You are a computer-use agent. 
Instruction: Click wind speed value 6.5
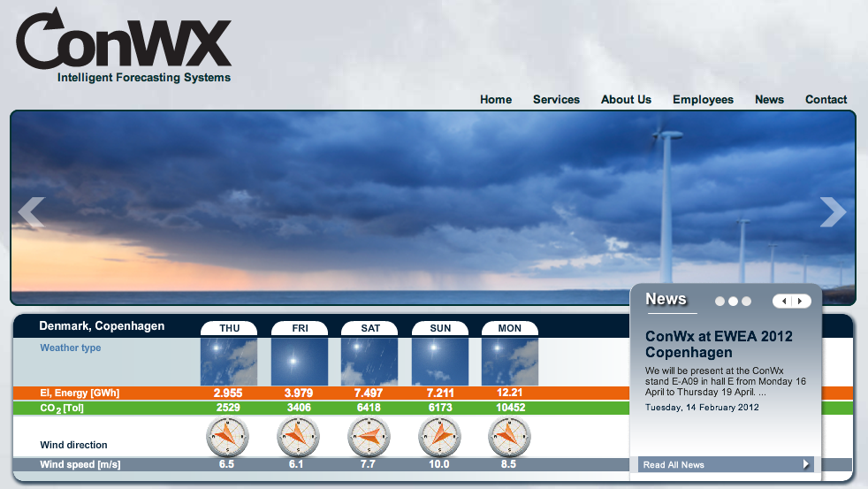click(x=226, y=464)
